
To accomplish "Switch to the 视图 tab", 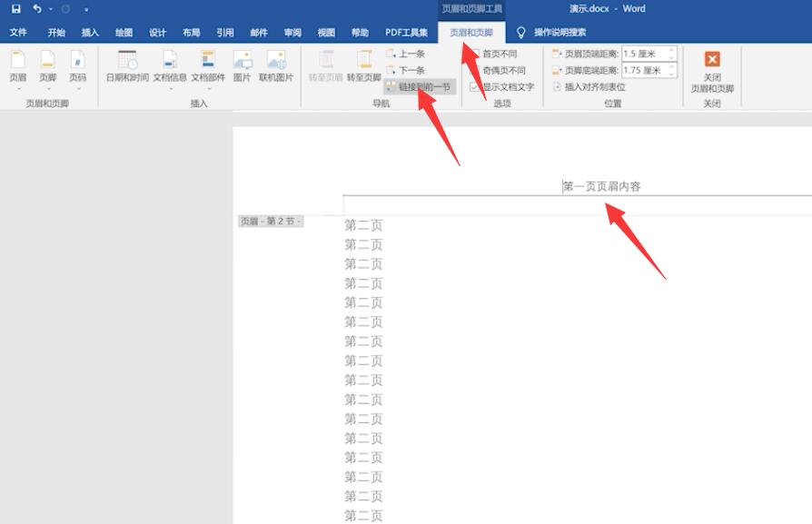I will click(326, 32).
